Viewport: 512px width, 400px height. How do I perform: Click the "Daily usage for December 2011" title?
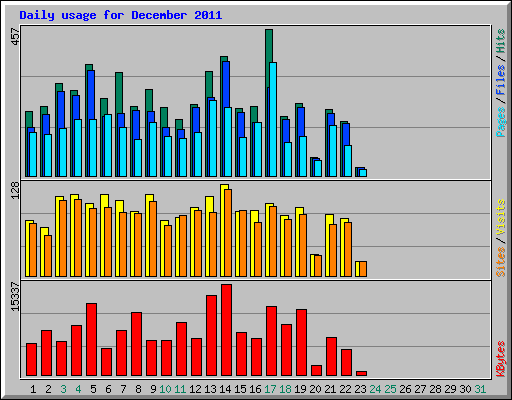coord(121,15)
